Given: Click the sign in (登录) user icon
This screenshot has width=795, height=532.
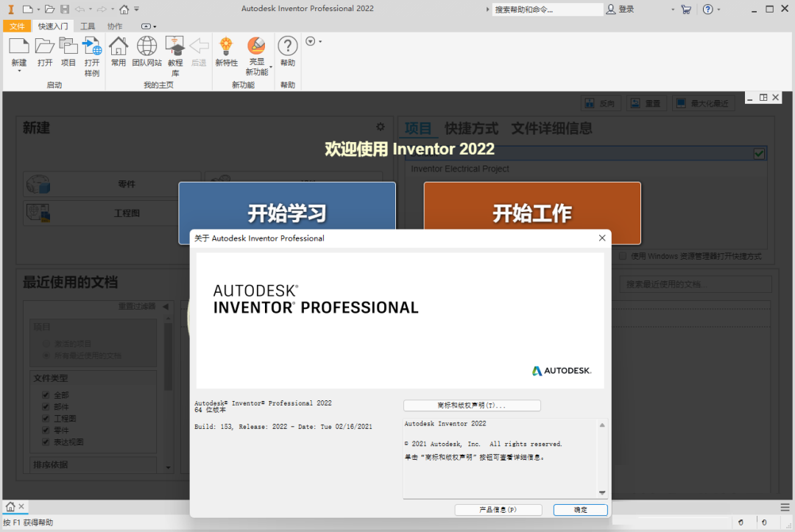Looking at the screenshot, I should click(x=611, y=9).
